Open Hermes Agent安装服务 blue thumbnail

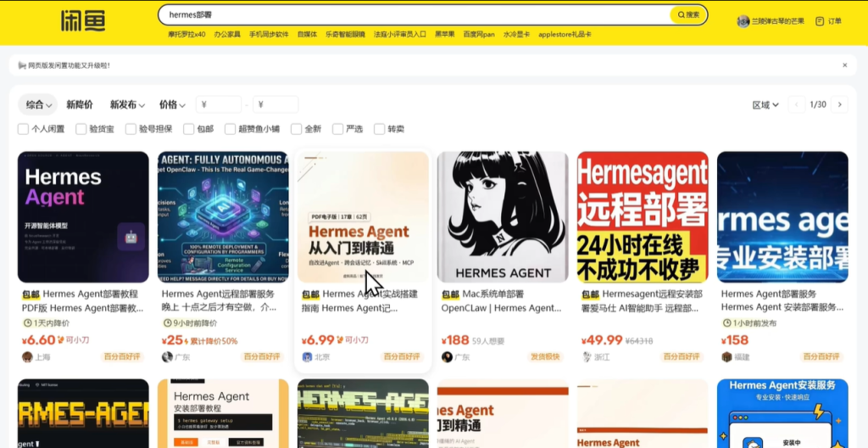pos(782,413)
